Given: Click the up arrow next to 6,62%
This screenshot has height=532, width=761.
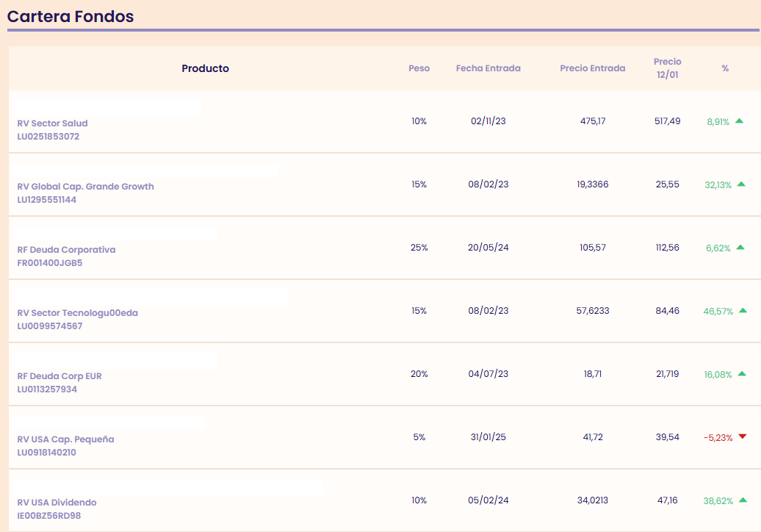Looking at the screenshot, I should click(740, 248).
